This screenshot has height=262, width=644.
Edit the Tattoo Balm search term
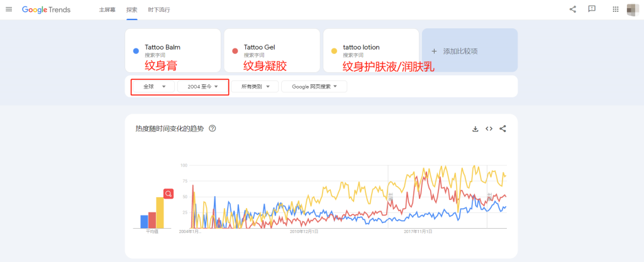(x=162, y=47)
